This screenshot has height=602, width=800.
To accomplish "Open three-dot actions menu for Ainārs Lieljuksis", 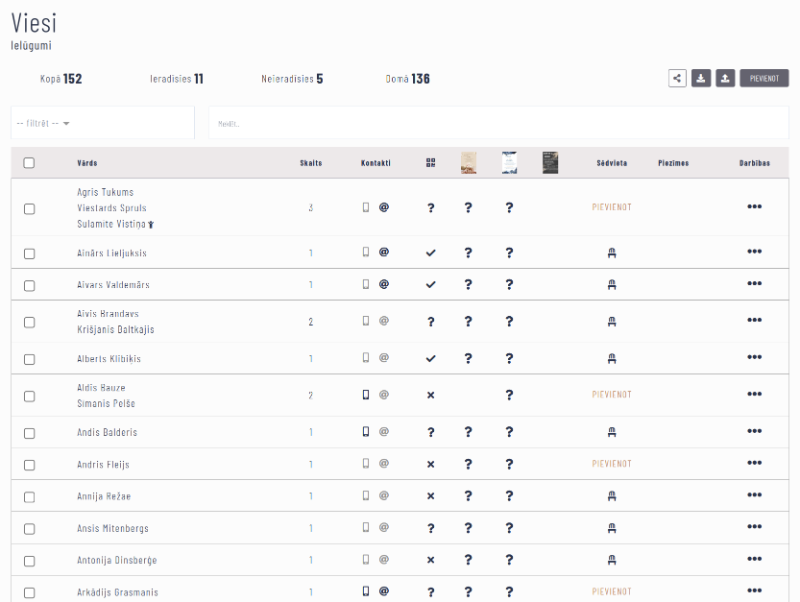I will point(754,253).
